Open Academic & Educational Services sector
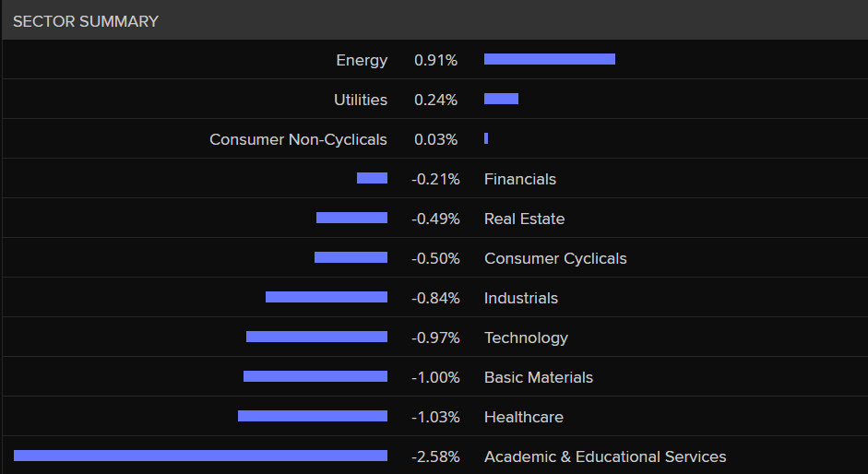The height and width of the screenshot is (474, 868). [605, 456]
